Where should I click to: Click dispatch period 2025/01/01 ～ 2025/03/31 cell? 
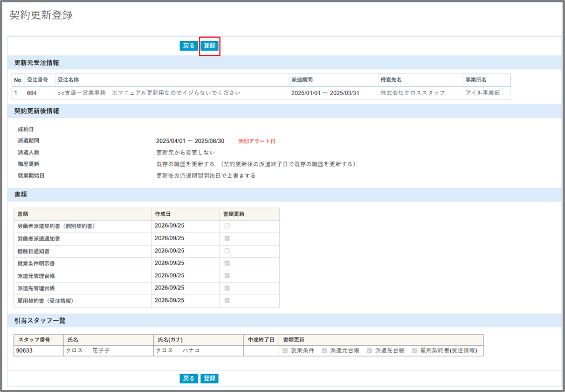[333, 93]
